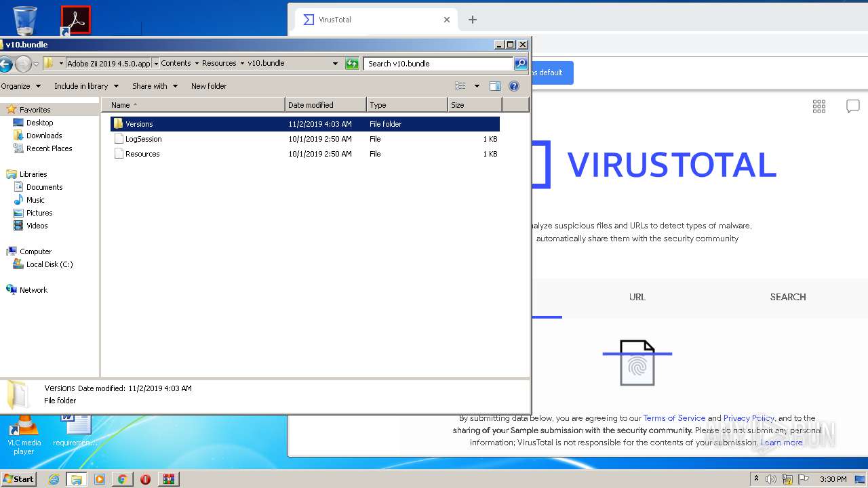Click the Forward navigation arrow in Explorer
868x488 pixels.
click(24, 64)
